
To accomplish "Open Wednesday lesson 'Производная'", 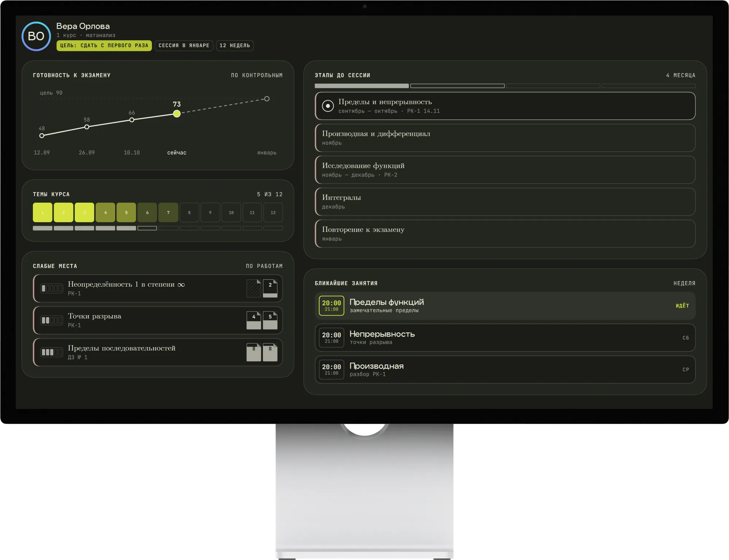I will click(x=505, y=370).
